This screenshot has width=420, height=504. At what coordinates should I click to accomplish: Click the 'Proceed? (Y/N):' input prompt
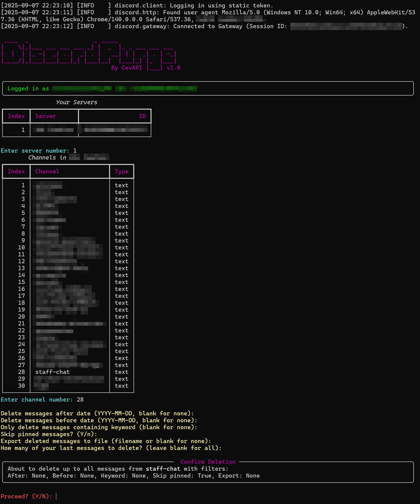(26, 496)
